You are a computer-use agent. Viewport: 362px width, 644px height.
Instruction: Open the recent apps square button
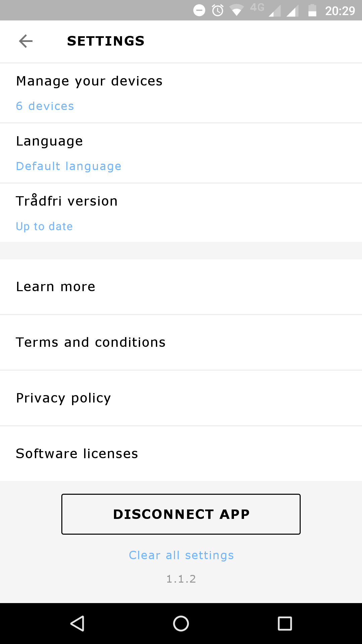[285, 624]
